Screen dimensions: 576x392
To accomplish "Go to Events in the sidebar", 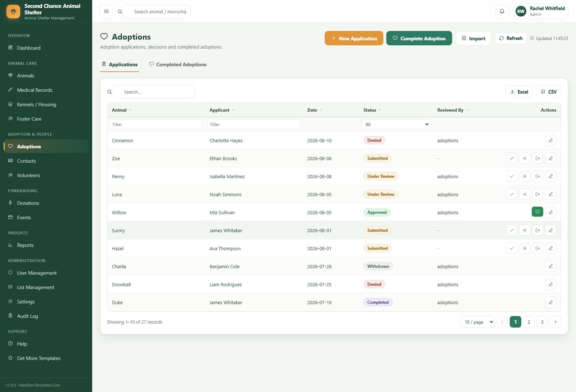I will pos(46,217).
